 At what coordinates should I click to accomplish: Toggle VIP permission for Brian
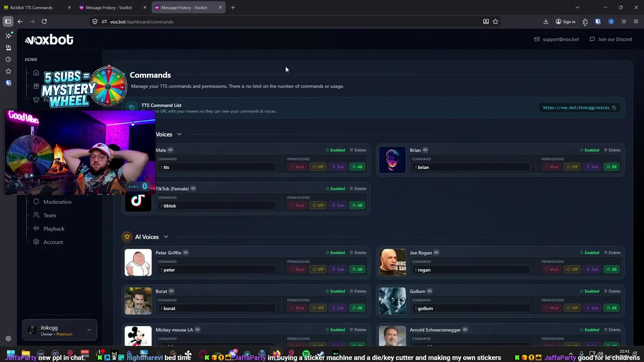pyautogui.click(x=572, y=167)
